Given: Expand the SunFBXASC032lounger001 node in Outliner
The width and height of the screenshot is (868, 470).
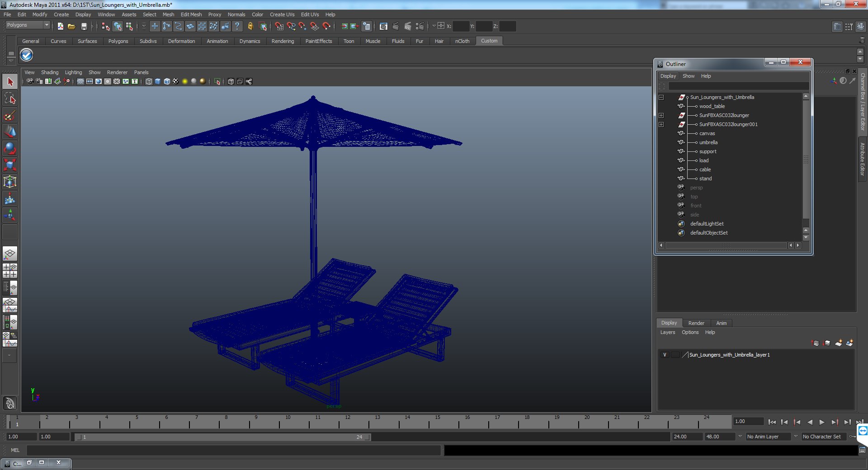Looking at the screenshot, I should (x=661, y=124).
